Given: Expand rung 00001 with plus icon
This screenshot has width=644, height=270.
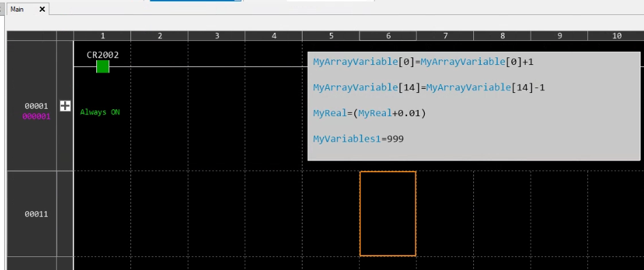Looking at the screenshot, I should coord(65,106).
